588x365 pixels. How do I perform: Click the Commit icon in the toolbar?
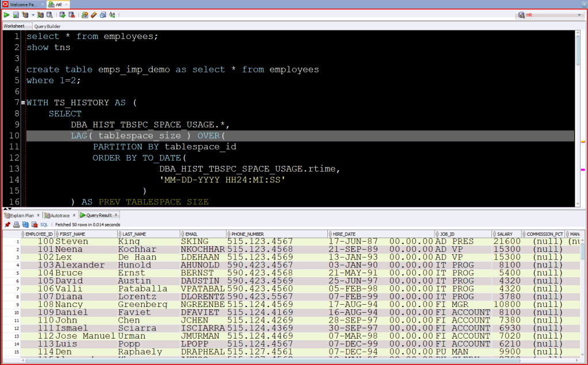pyautogui.click(x=63, y=15)
